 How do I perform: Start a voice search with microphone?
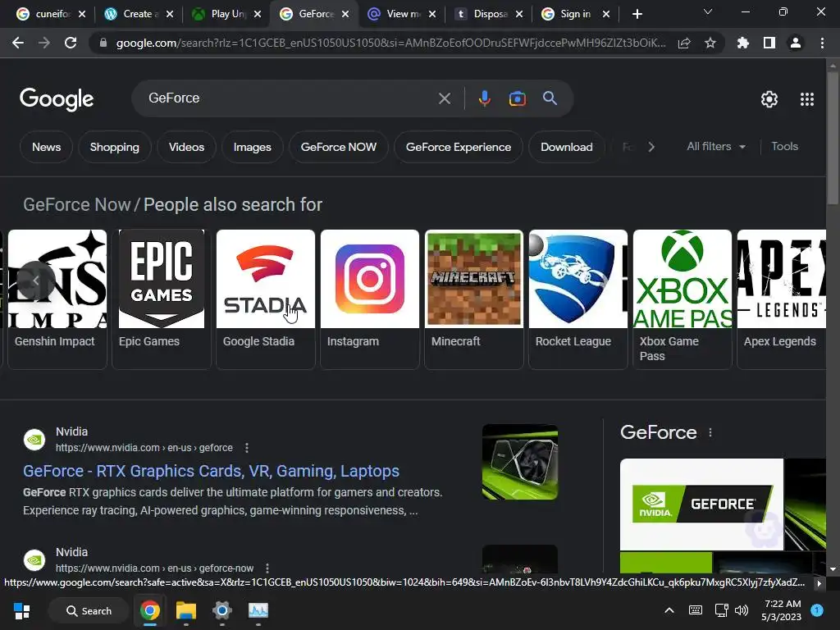pos(484,98)
